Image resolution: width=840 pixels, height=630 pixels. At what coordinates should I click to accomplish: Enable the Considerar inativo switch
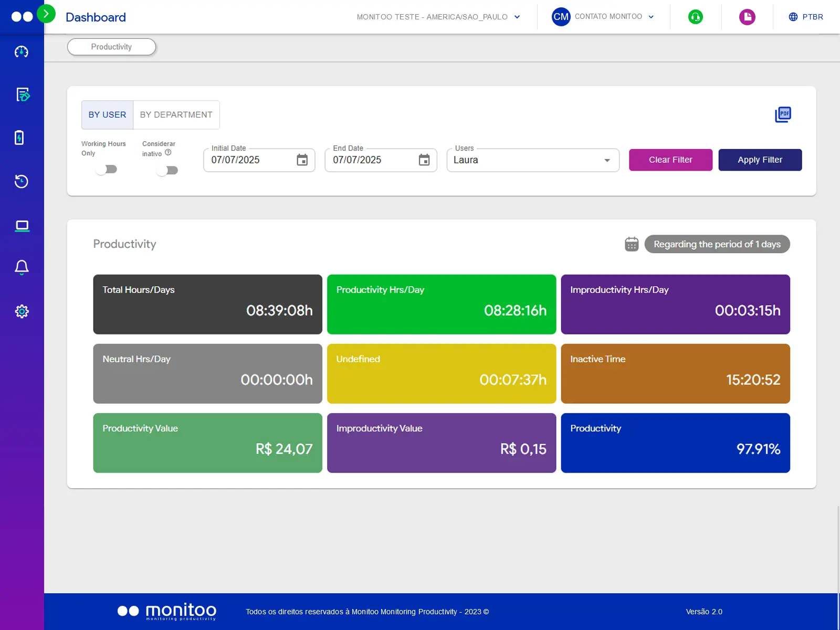(167, 170)
